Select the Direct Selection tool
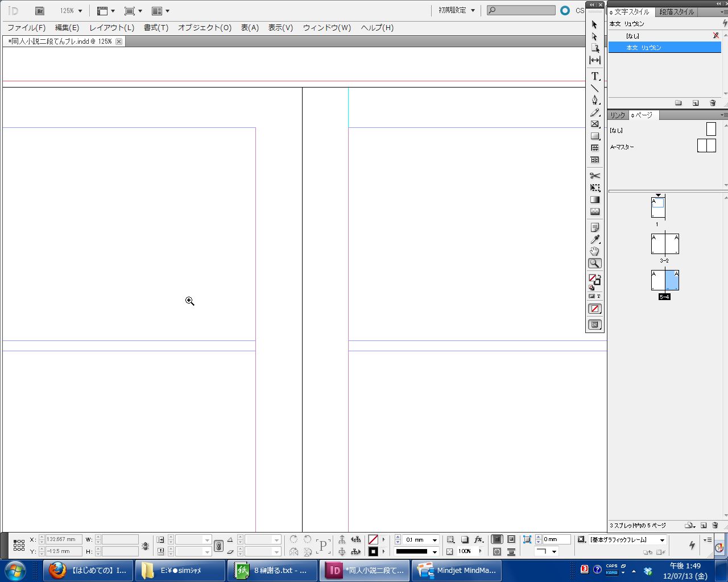Screen dimensions: 728x582 (594, 36)
